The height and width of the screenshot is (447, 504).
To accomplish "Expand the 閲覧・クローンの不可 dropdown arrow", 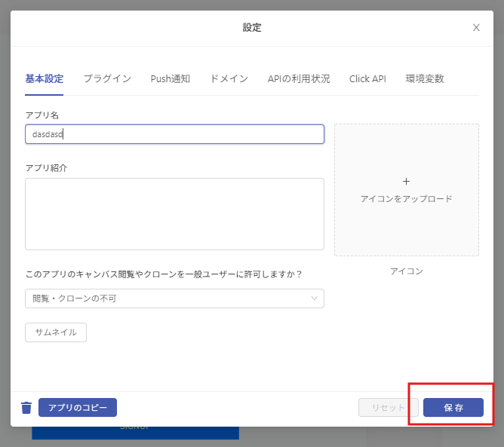I will (315, 299).
